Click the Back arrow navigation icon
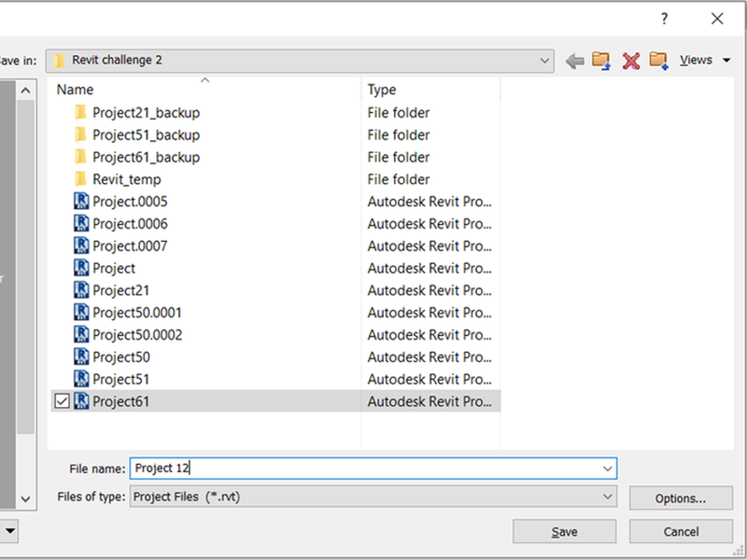 pos(575,61)
